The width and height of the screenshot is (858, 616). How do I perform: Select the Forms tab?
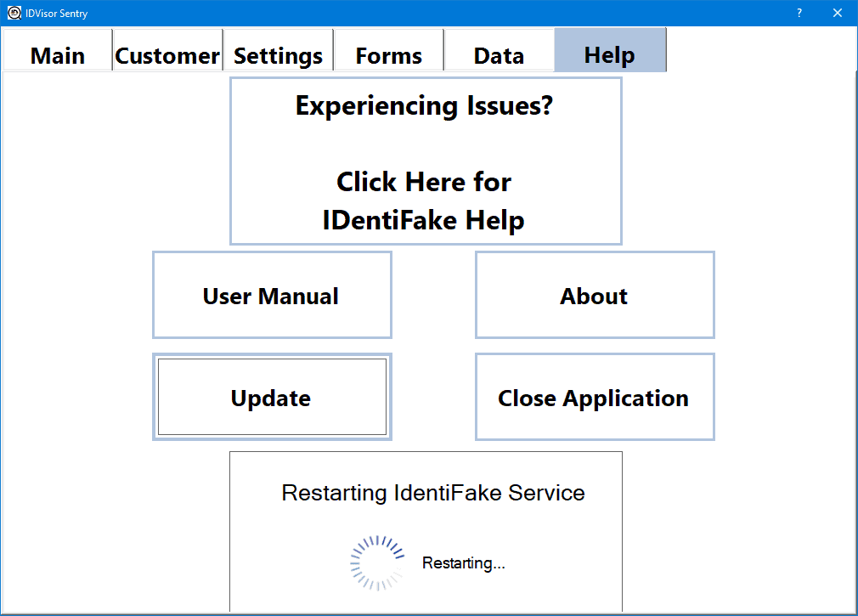388,50
